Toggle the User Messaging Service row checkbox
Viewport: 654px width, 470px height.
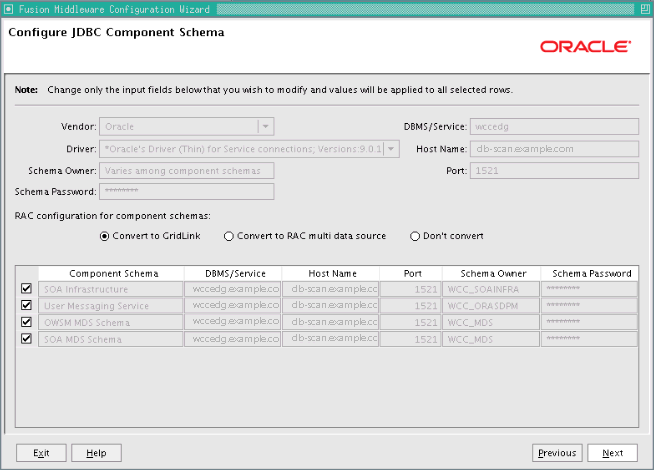tap(26, 305)
